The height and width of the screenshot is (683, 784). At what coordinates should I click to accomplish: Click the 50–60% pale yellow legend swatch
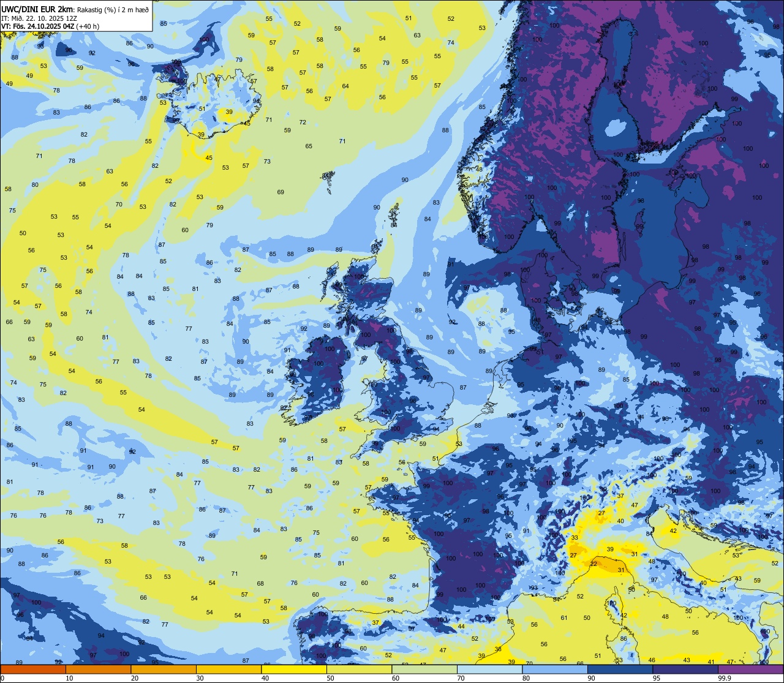pyautogui.click(x=359, y=670)
